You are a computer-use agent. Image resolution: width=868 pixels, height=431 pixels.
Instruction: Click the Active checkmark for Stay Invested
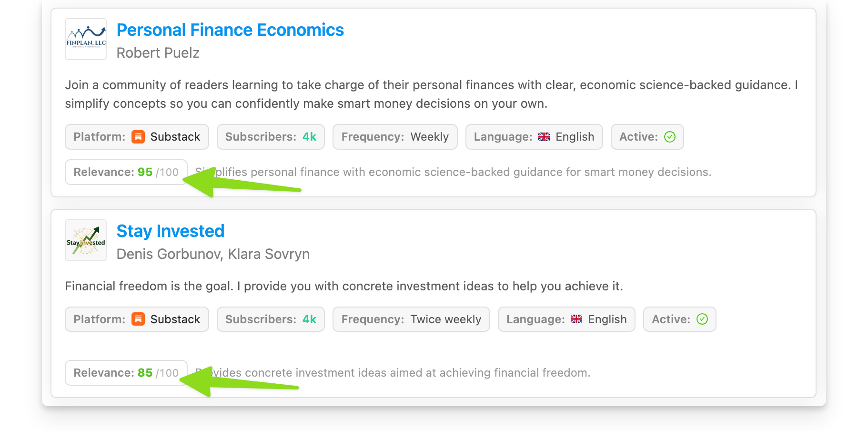pyautogui.click(x=702, y=319)
